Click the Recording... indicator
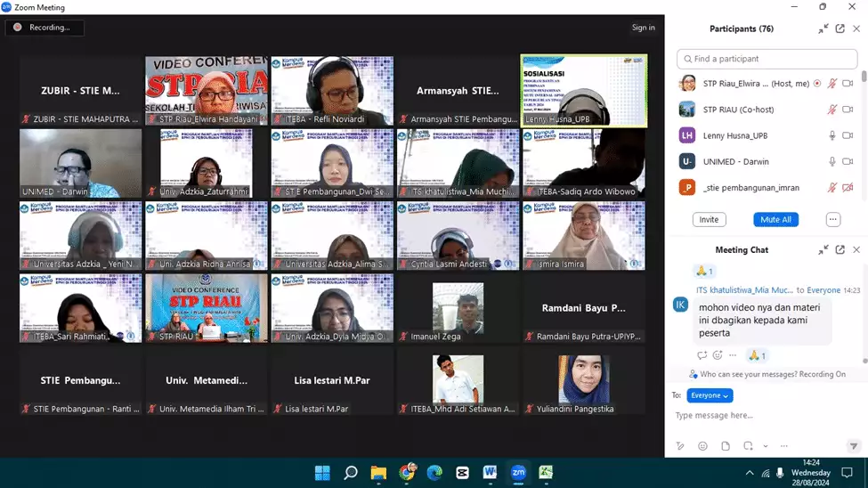Image resolution: width=868 pixels, height=488 pixels. (45, 27)
